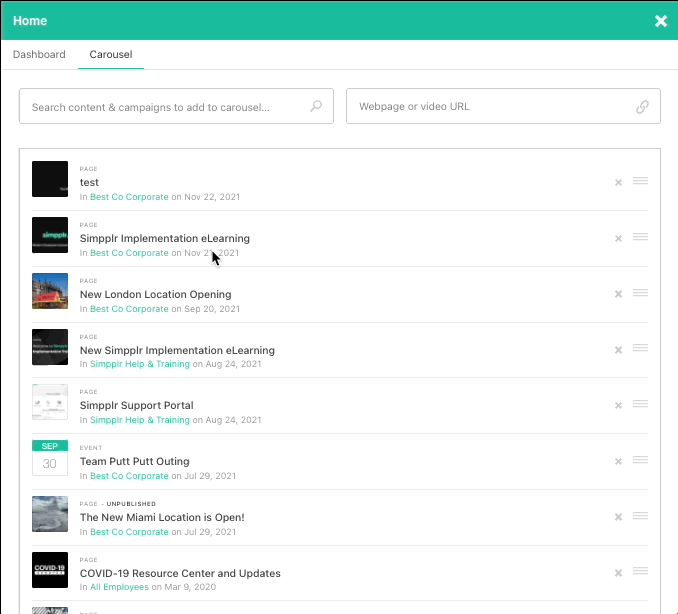
Task: Open 'Best Co Corporate' link under Team Putt Putt
Action: [x=129, y=476]
